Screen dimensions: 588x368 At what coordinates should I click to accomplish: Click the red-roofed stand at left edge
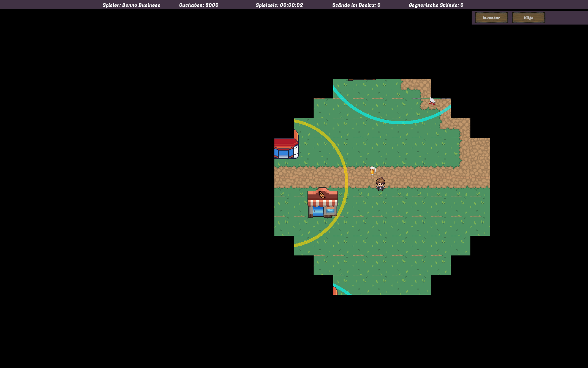point(285,148)
